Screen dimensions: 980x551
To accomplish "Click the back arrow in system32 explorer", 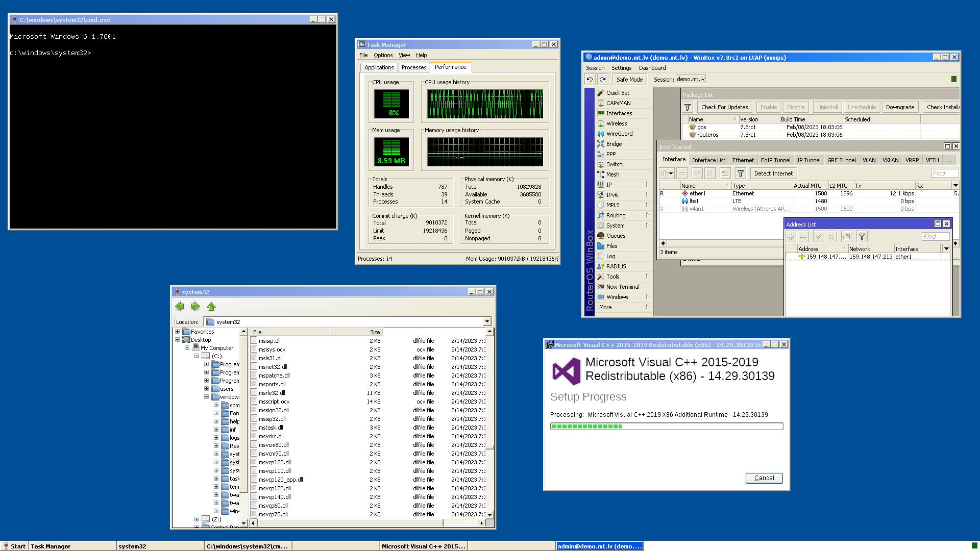I will point(180,306).
